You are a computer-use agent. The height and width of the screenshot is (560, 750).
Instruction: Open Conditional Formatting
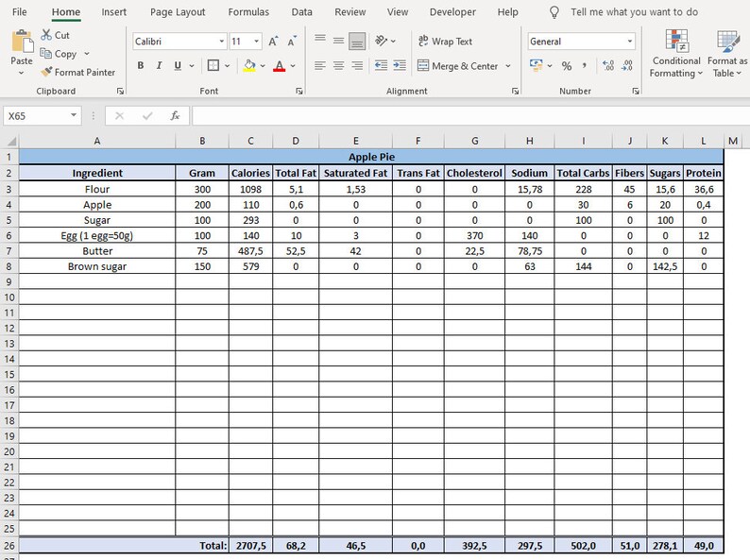click(676, 53)
